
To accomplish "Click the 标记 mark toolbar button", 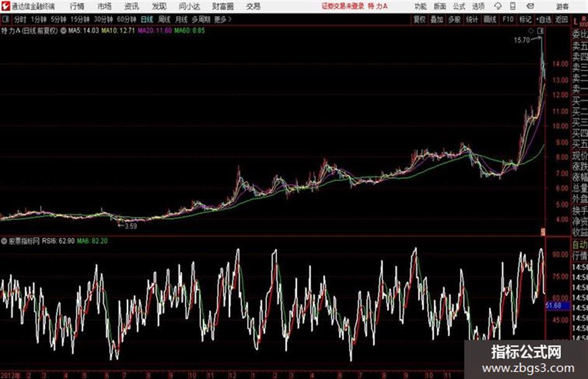I will coord(525,19).
